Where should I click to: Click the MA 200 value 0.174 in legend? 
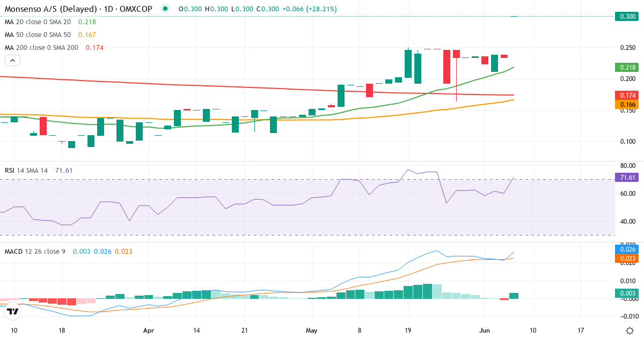(x=94, y=48)
